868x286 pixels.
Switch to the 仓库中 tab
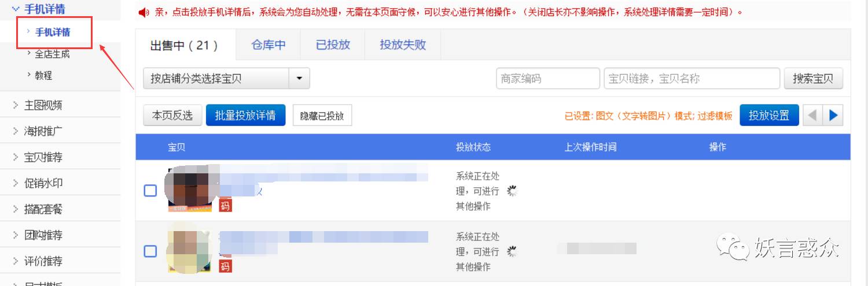tap(269, 44)
